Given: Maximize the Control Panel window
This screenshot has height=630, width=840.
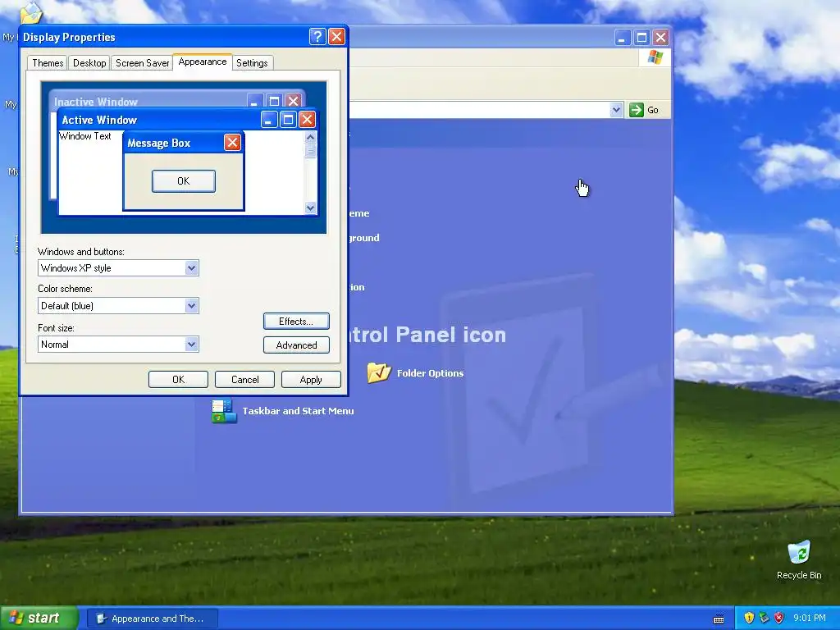Looking at the screenshot, I should coord(641,38).
